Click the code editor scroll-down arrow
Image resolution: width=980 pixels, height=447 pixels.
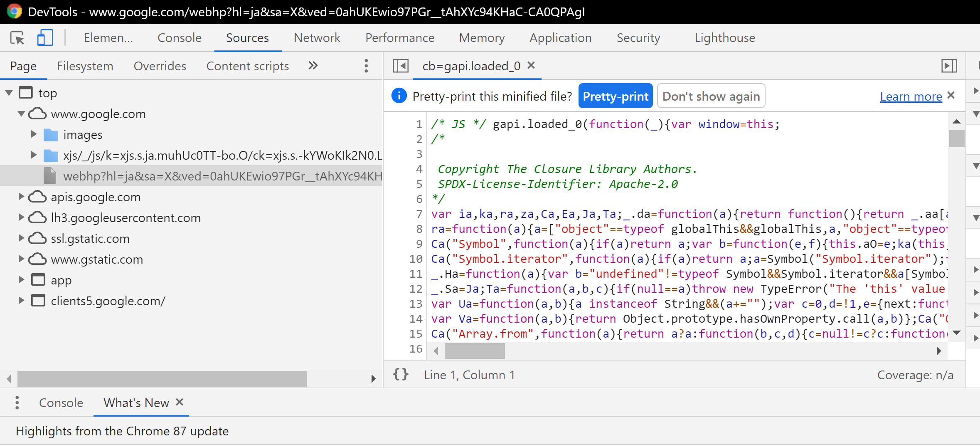(956, 332)
